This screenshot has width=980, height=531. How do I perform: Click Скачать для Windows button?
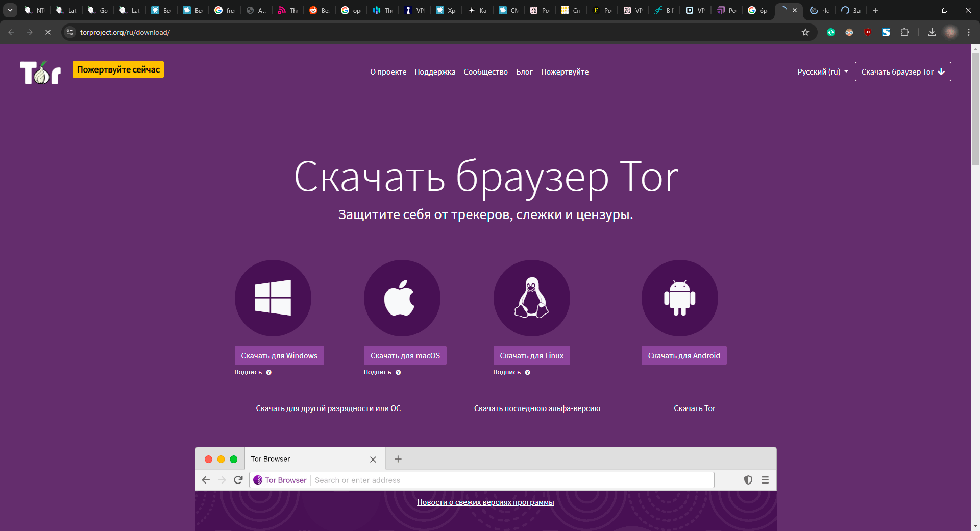click(279, 355)
